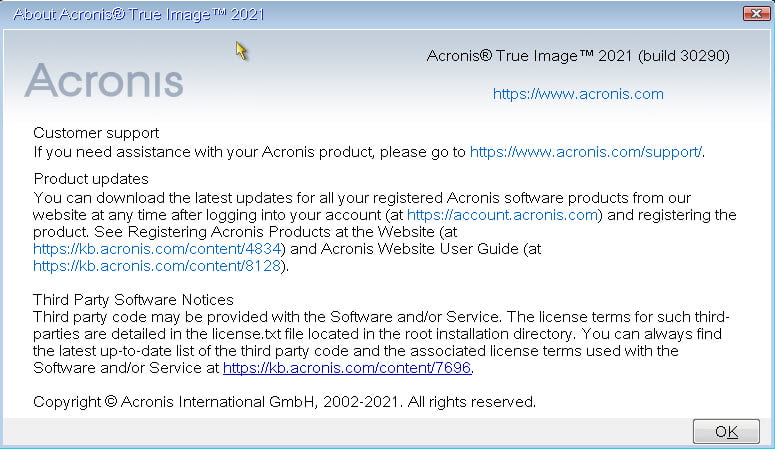
Task: Click the 'Third Party Software Notices' heading
Action: (133, 300)
